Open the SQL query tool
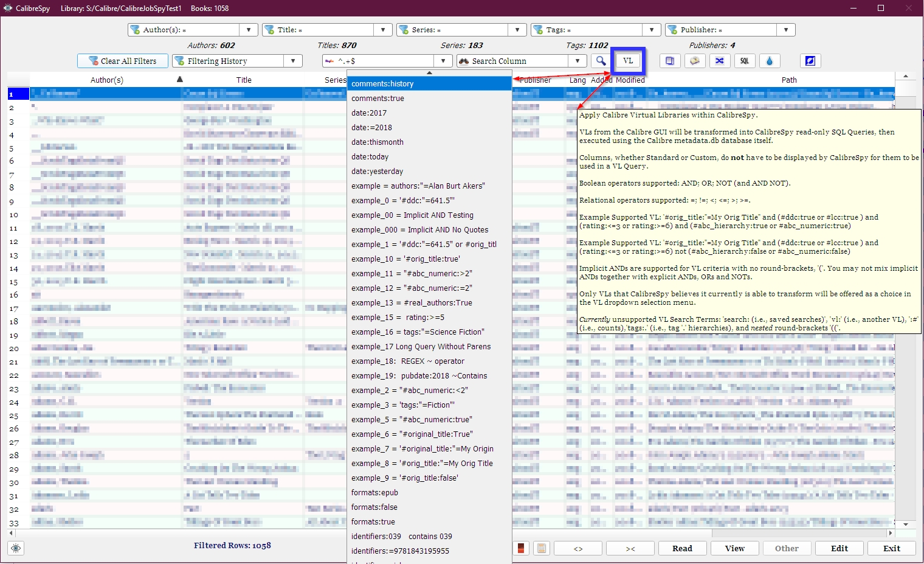The width and height of the screenshot is (924, 564). point(745,61)
